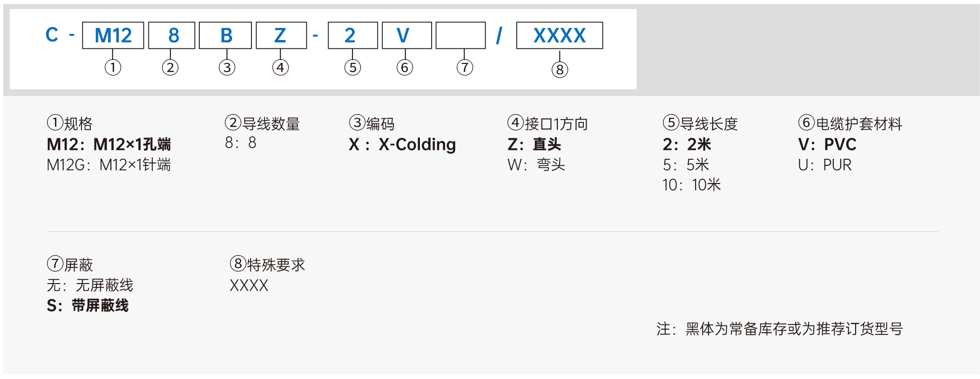The image size is (980, 379).
Task: Click circled number 3 under box B
Action: [x=227, y=68]
